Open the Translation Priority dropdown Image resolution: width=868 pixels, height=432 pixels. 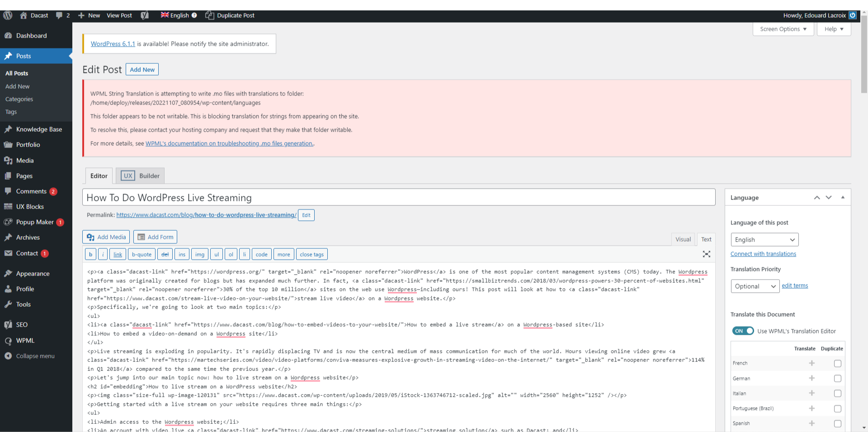tap(755, 286)
